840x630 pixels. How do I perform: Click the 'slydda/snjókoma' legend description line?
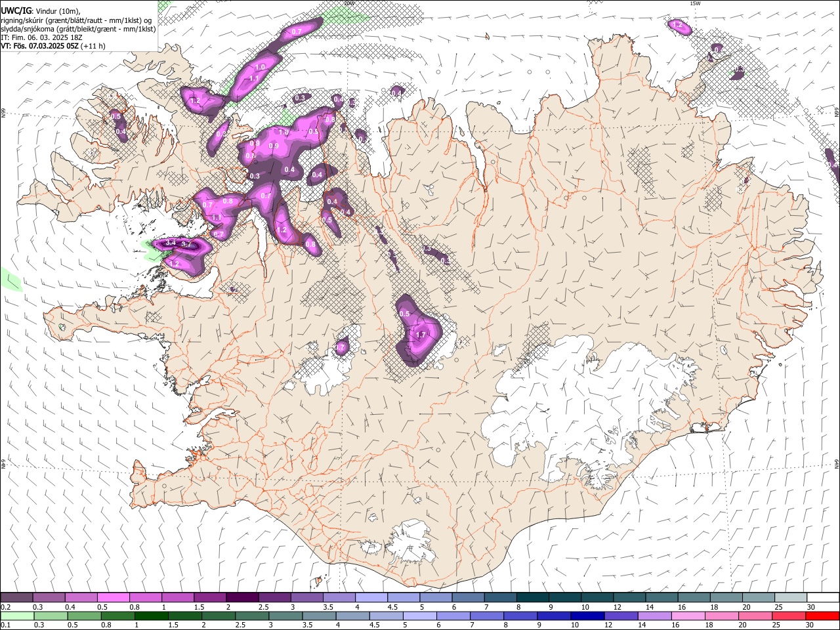pos(78,29)
